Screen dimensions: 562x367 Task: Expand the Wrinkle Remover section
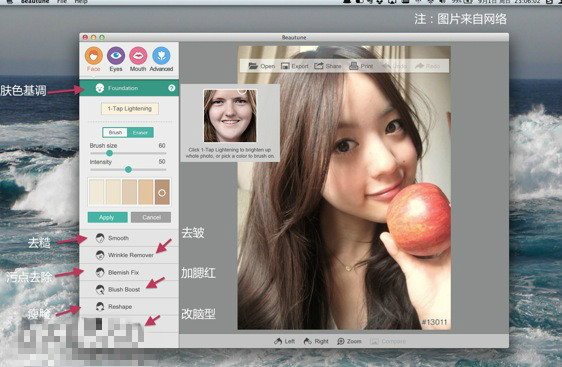pyautogui.click(x=129, y=255)
